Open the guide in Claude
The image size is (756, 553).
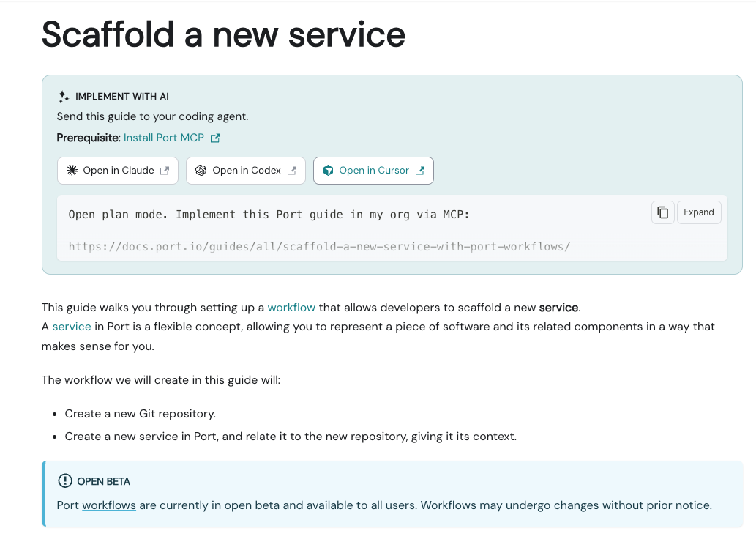coord(118,171)
